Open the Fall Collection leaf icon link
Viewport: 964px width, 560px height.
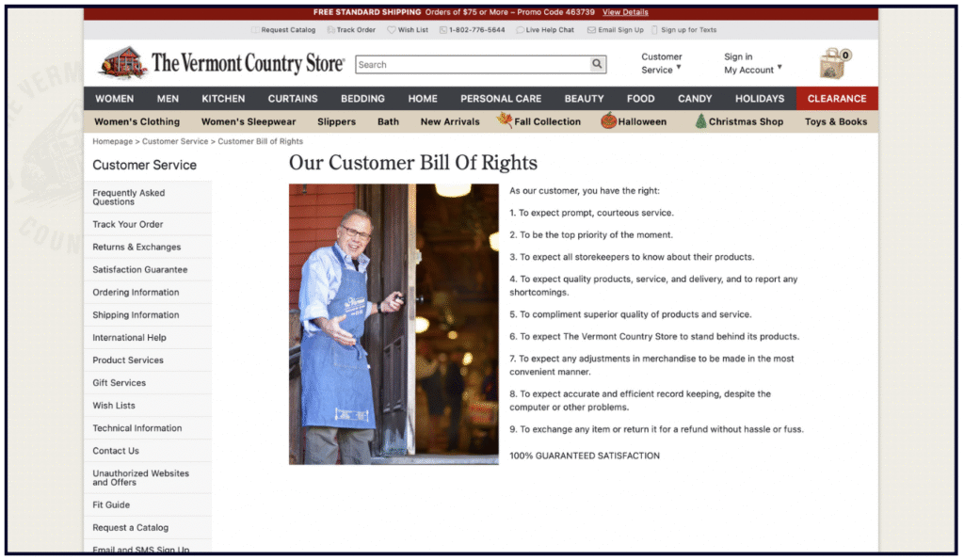coord(506,121)
